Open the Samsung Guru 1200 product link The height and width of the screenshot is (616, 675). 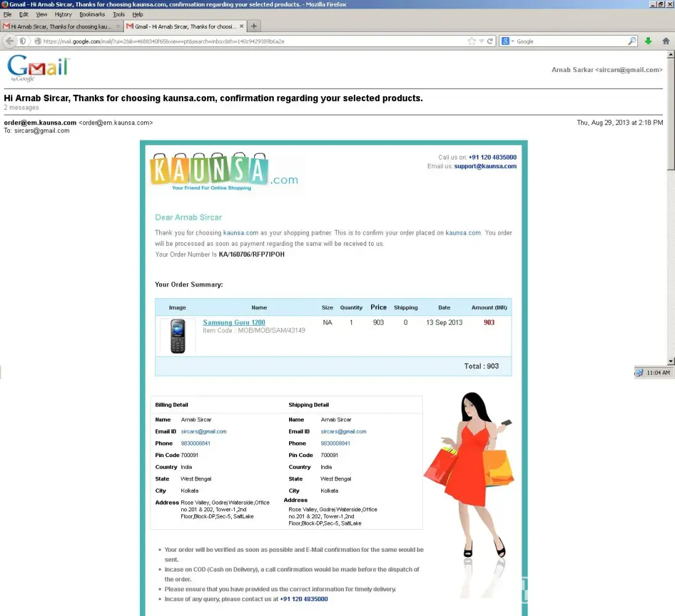234,322
